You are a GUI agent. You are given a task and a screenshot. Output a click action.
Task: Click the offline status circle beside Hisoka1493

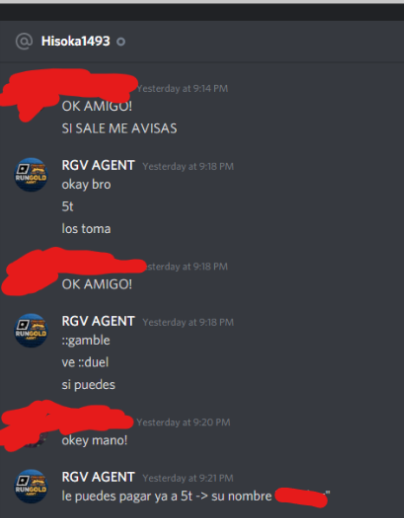click(x=121, y=42)
